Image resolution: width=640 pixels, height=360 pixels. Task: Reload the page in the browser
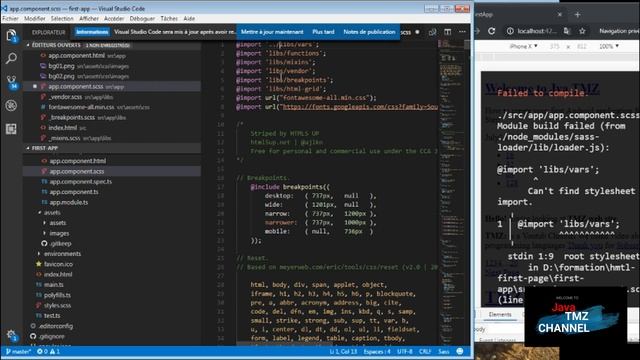(x=491, y=31)
